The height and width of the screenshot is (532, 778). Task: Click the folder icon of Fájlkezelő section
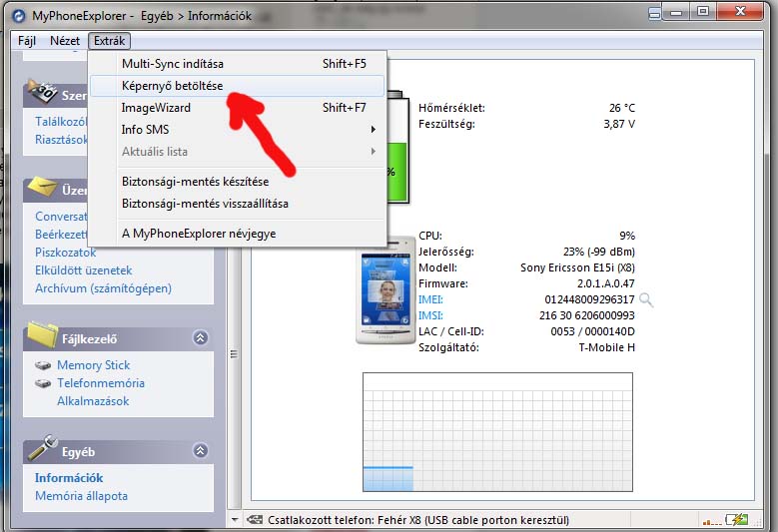point(43,335)
